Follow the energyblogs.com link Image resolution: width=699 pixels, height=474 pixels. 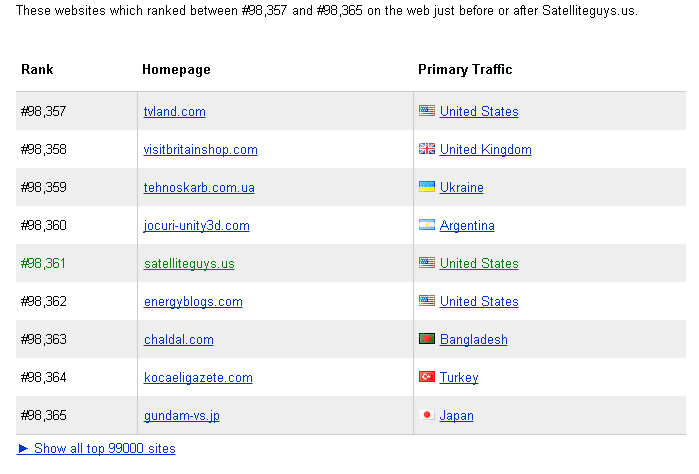[x=193, y=301]
